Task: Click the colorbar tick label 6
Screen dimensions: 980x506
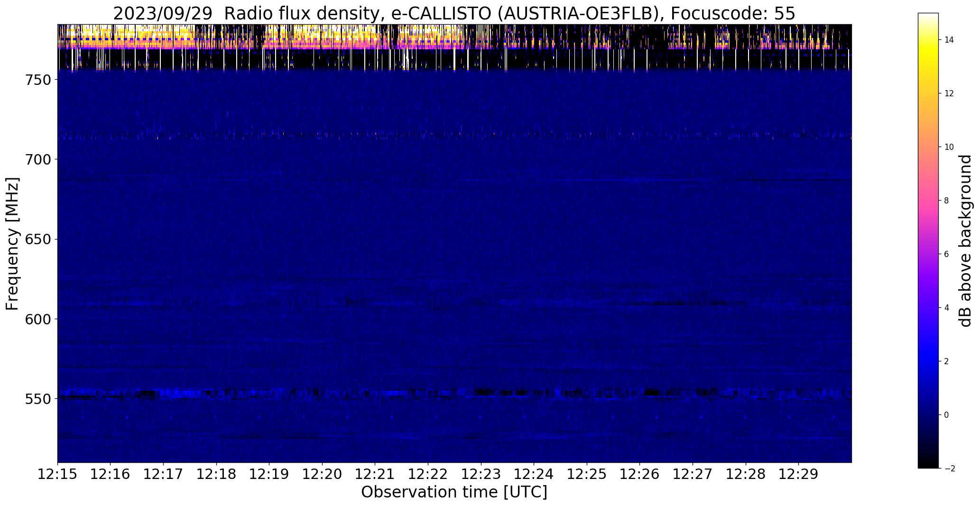Action: pos(946,254)
